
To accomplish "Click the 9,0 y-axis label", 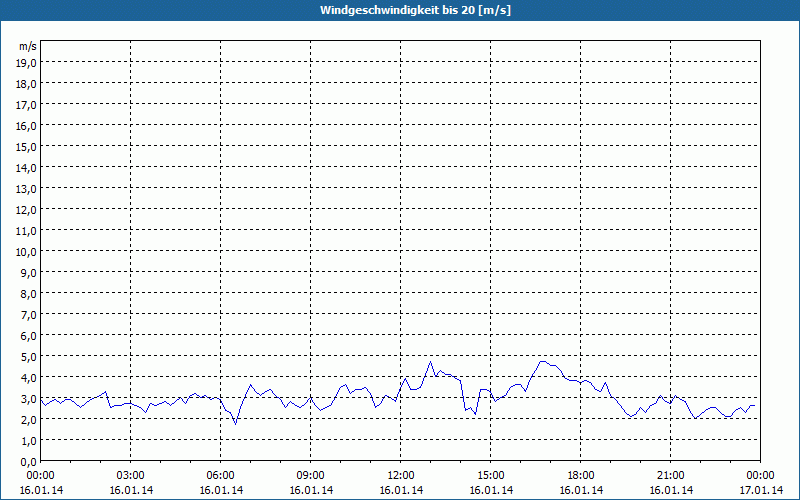I will coord(30,272).
